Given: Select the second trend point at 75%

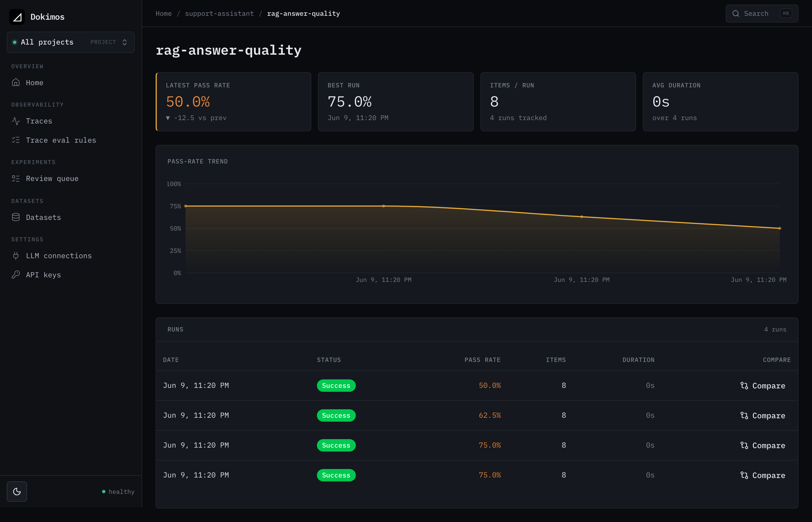Looking at the screenshot, I should [x=383, y=206].
